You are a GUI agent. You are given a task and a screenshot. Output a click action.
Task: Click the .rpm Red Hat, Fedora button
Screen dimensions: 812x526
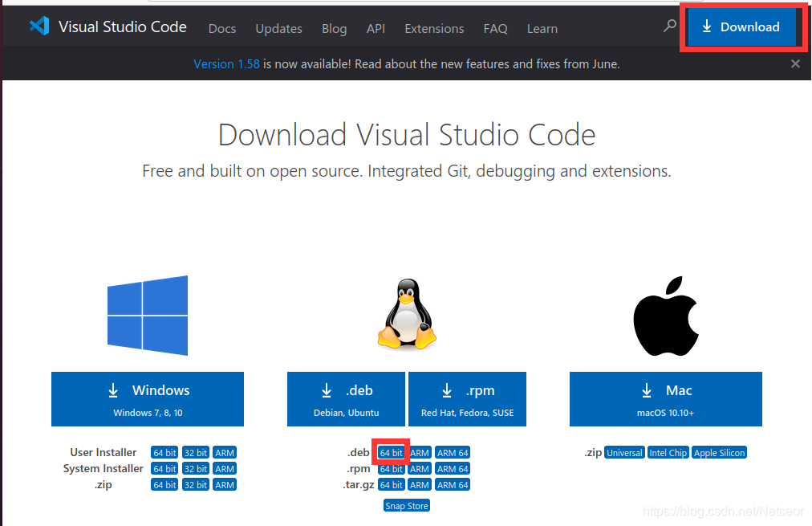(x=467, y=399)
